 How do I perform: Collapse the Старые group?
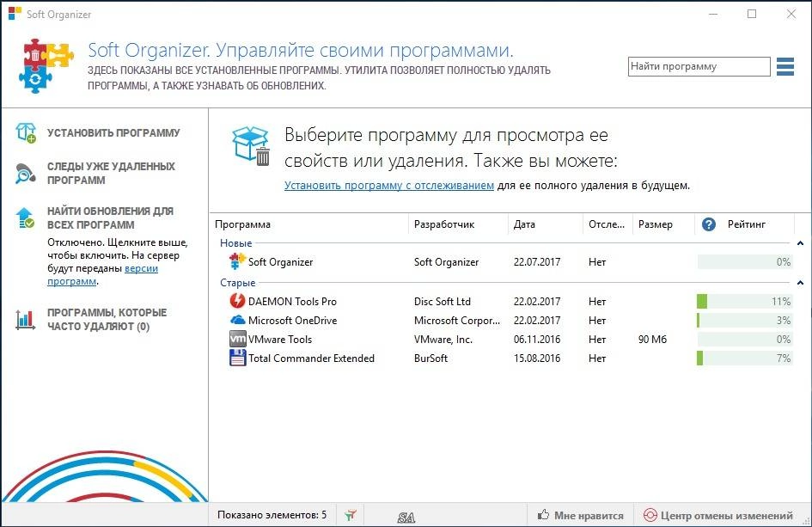point(800,283)
